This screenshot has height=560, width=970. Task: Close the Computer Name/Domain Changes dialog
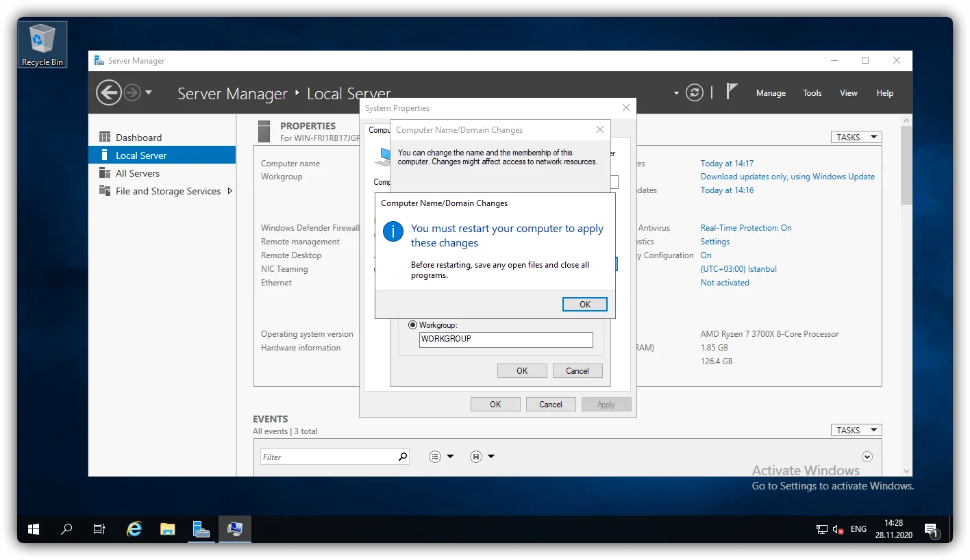[600, 129]
